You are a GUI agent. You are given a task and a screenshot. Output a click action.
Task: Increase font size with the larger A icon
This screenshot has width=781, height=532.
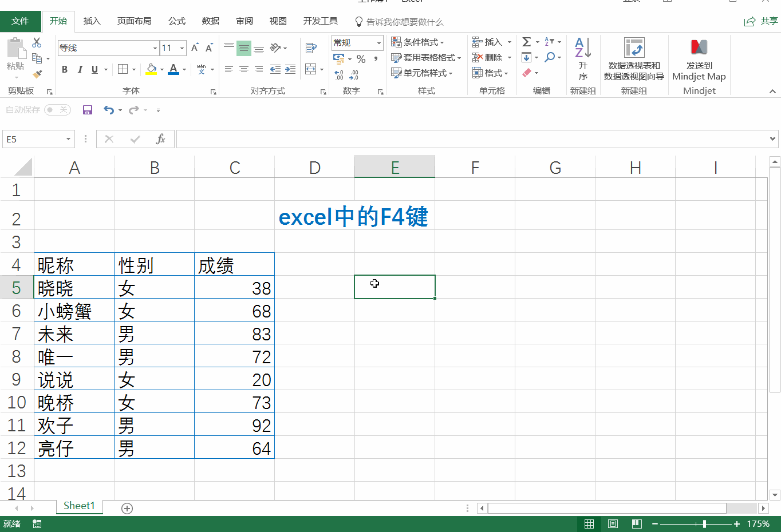[195, 47]
